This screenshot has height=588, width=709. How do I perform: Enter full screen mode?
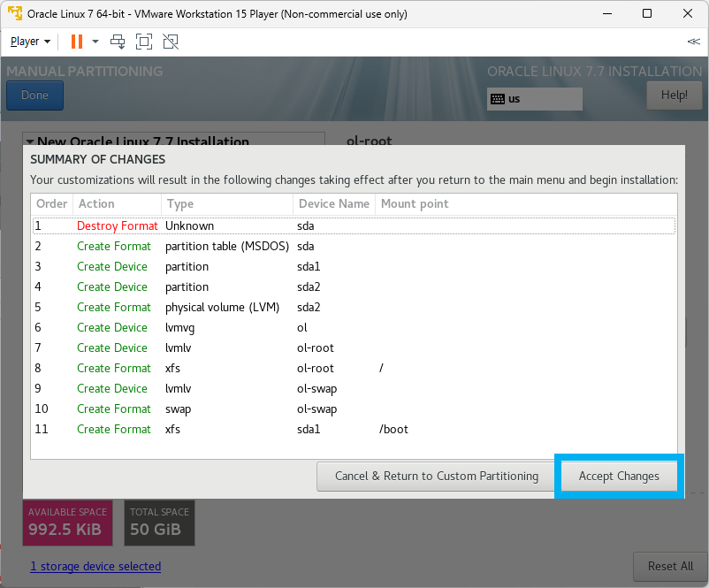144,42
